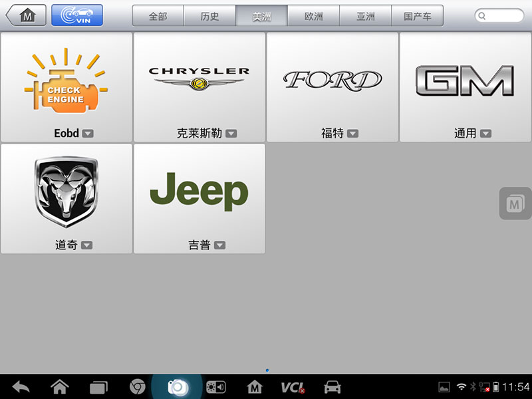The width and height of the screenshot is (532, 399).
Task: Click the 福特 label
Action: (332, 133)
